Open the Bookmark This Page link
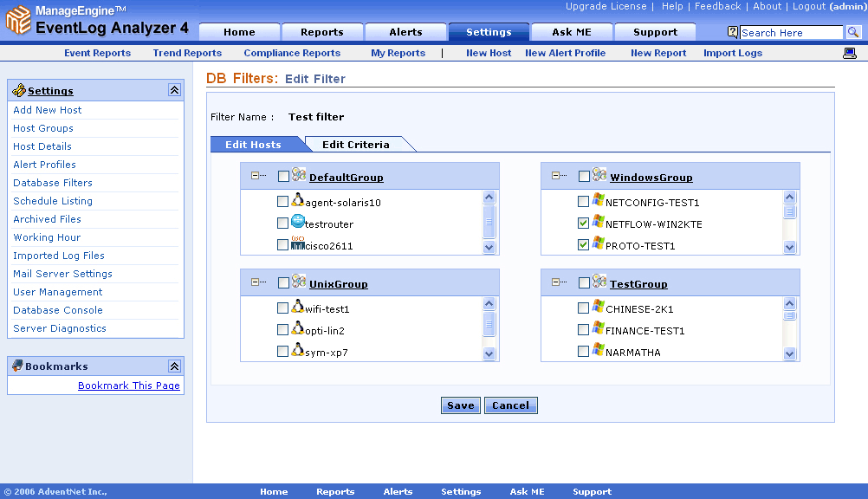868x499 pixels. coord(129,386)
